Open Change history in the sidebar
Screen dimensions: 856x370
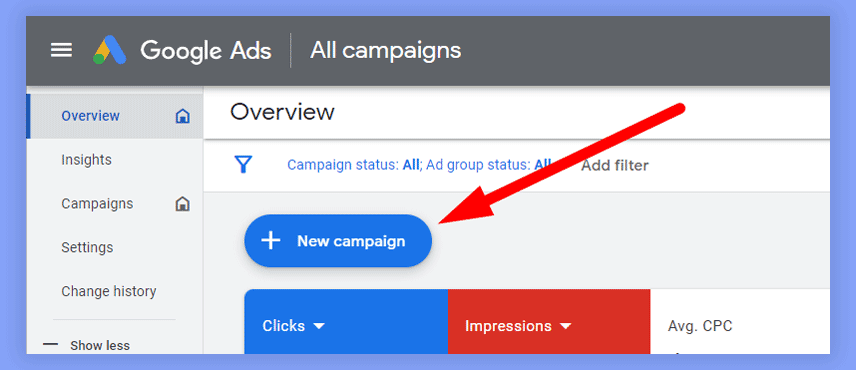[x=109, y=291]
